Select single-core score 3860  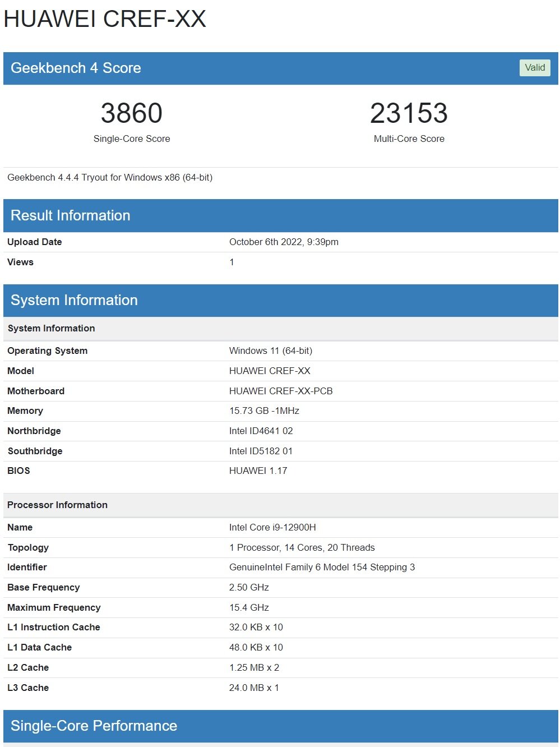click(x=132, y=113)
